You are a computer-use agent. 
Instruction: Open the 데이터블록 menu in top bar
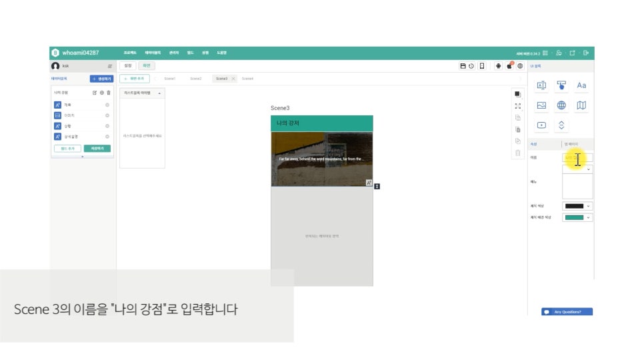(x=153, y=53)
